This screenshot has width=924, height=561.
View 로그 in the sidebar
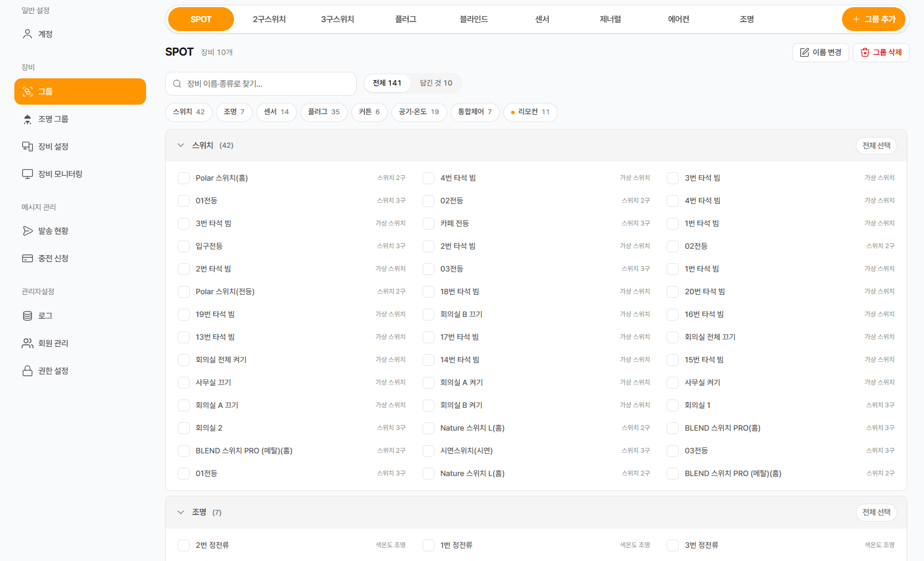[80, 316]
